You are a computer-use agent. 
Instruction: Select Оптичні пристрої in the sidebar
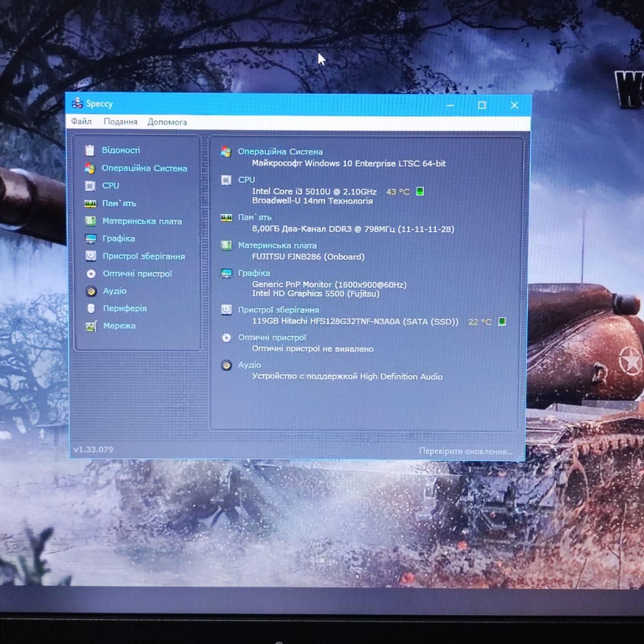(x=137, y=274)
